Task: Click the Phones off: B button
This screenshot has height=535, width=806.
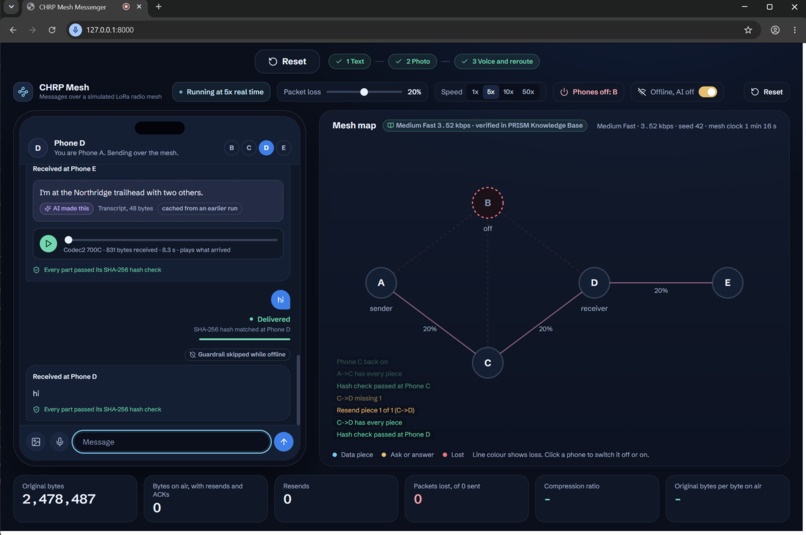Action: coord(589,92)
